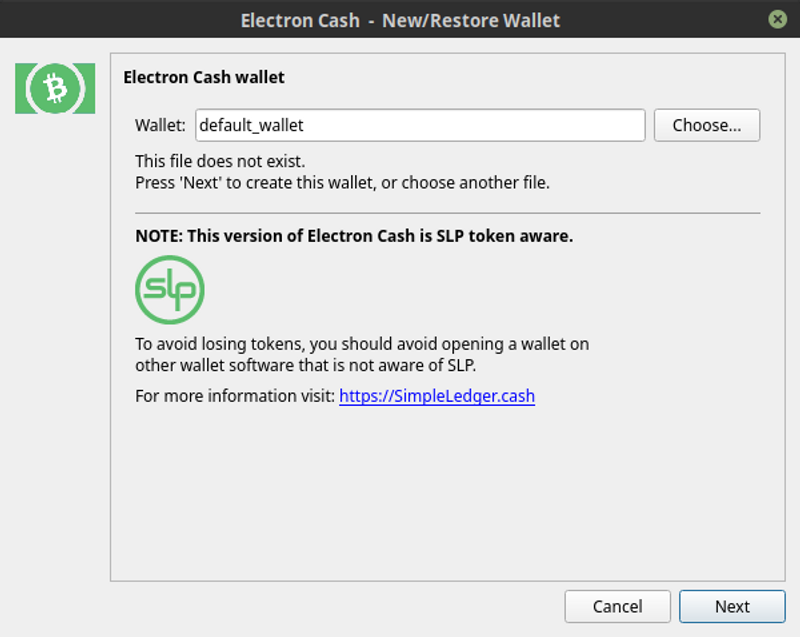Image resolution: width=800 pixels, height=637 pixels.
Task: Click the Bitcoin Cash logo icon
Action: 55,88
